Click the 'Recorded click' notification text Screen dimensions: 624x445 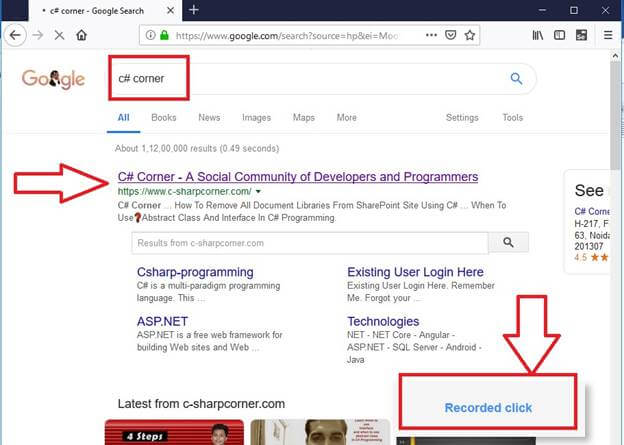pyautogui.click(x=488, y=408)
